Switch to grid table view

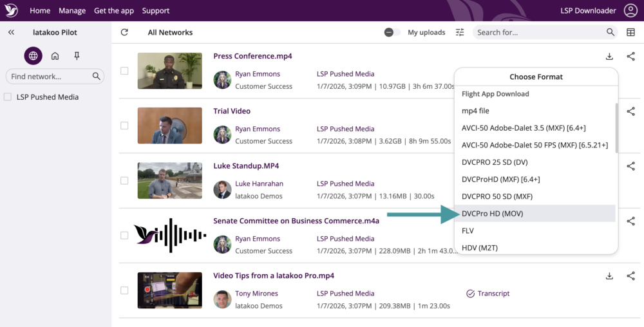click(x=630, y=32)
